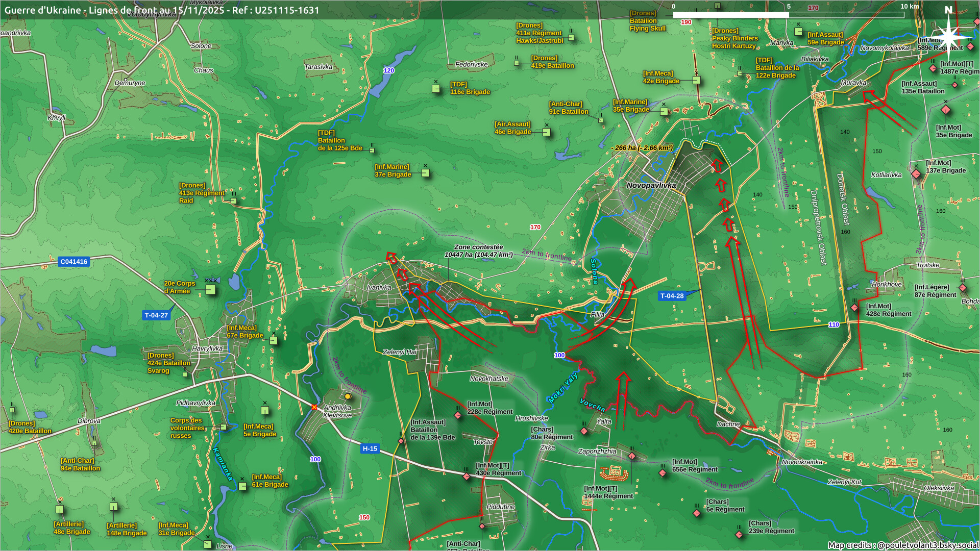
Task: Click the T-04-27 road label
Action: coord(156,315)
